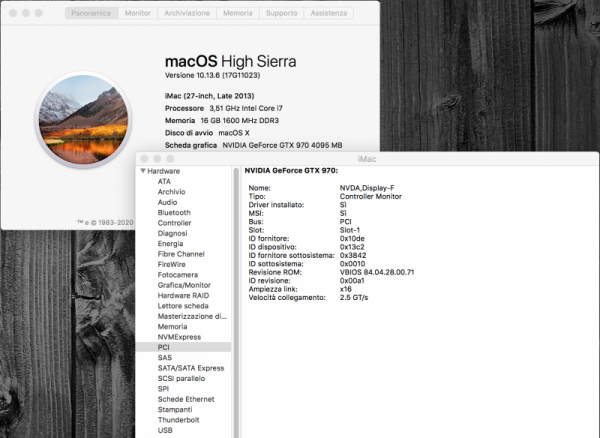This screenshot has width=600, height=438.
Task: Click vendor ID value 0x10de
Action: point(352,238)
